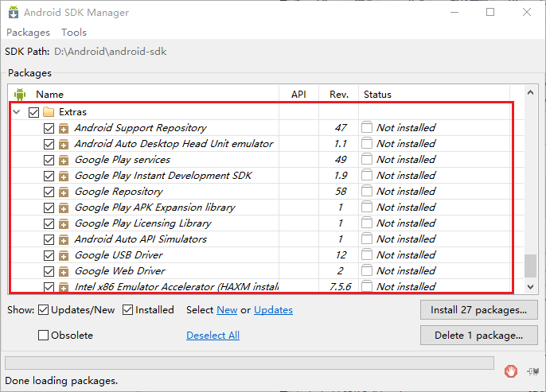546x392 pixels.
Task: Click the Deselect All link
Action: pyautogui.click(x=213, y=336)
